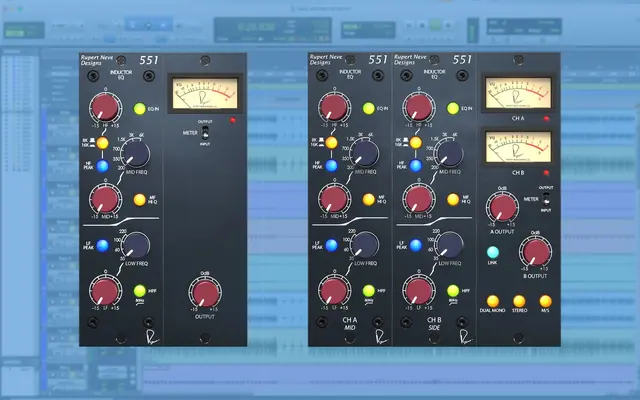Click the A OUTPUT knob

[502, 207]
